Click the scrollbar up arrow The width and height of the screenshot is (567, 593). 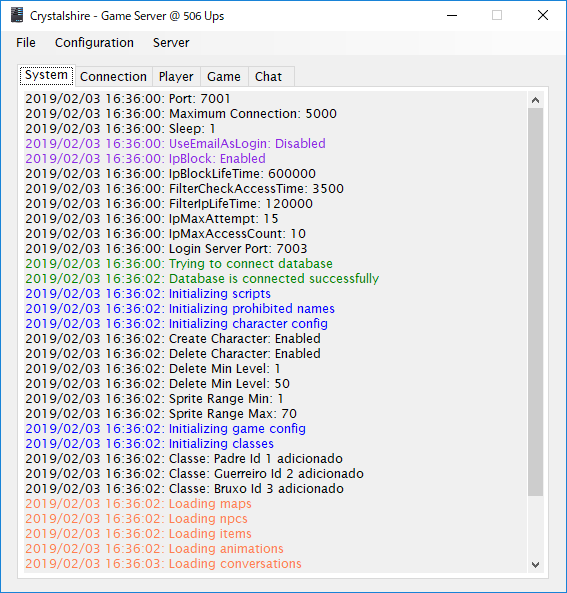click(x=535, y=100)
